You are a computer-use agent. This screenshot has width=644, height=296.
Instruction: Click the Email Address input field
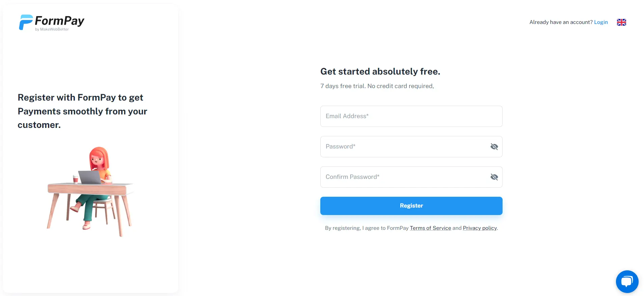(411, 116)
